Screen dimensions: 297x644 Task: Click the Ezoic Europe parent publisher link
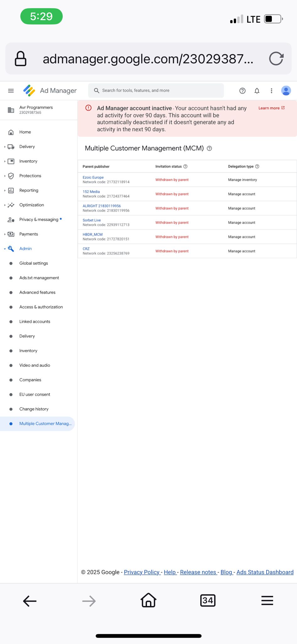(93, 177)
